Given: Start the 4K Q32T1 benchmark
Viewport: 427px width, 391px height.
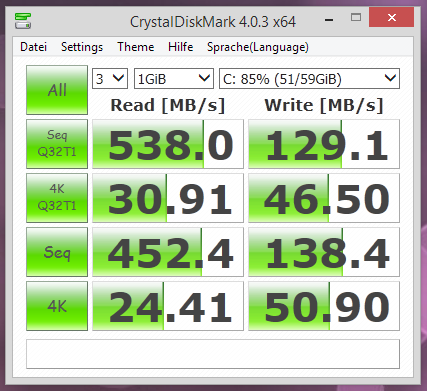Looking at the screenshot, I should pyautogui.click(x=57, y=198).
